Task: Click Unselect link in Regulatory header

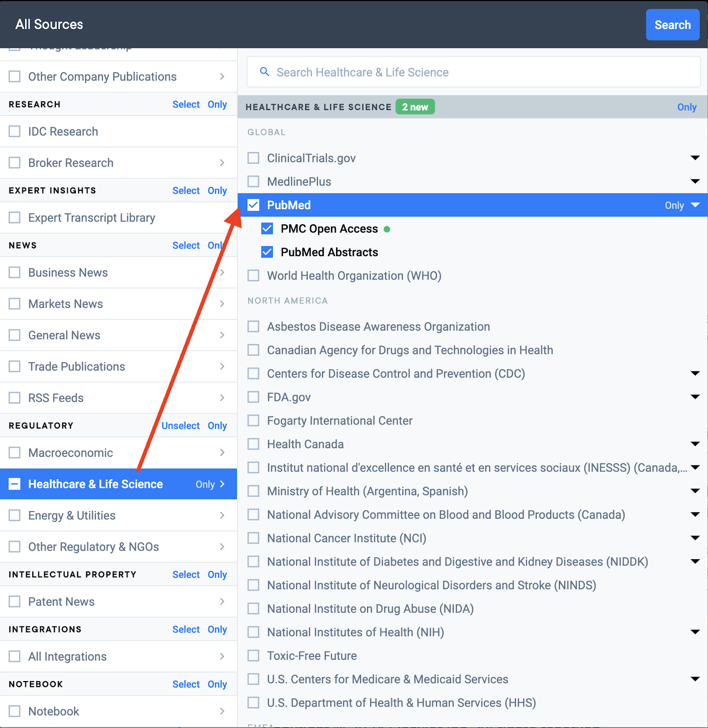Action: 181,425
